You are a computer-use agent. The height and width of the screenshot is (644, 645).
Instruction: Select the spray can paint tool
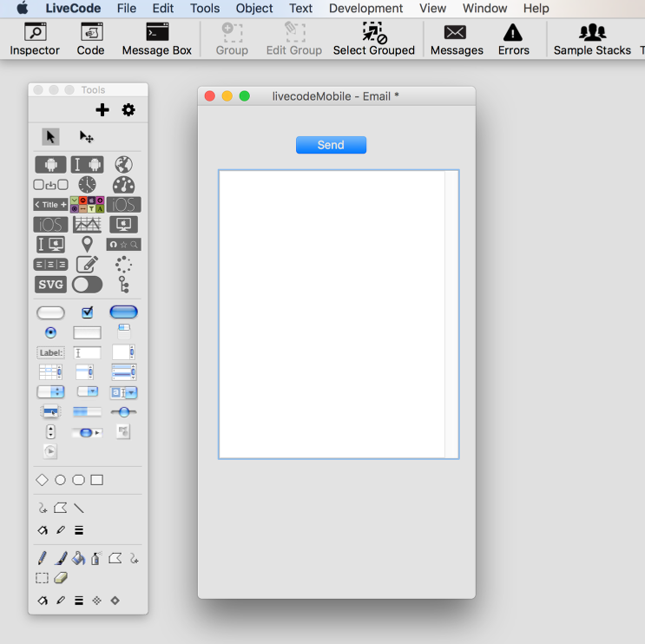tap(95, 558)
